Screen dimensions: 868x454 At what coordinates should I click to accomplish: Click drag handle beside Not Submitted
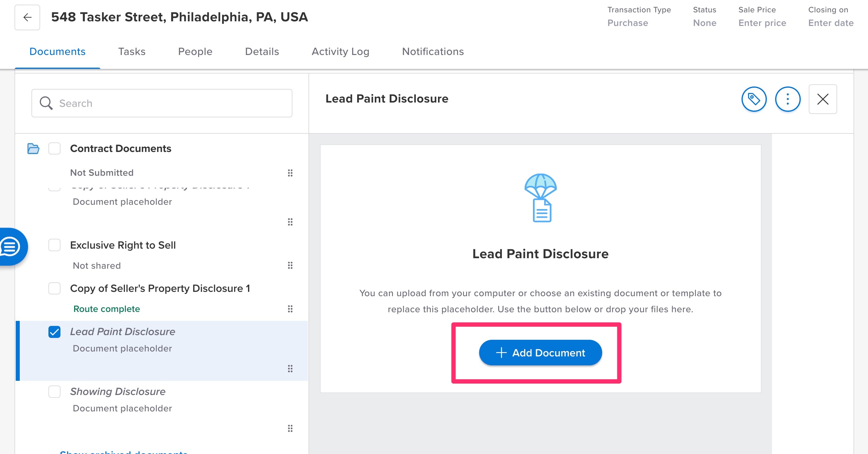coord(290,173)
